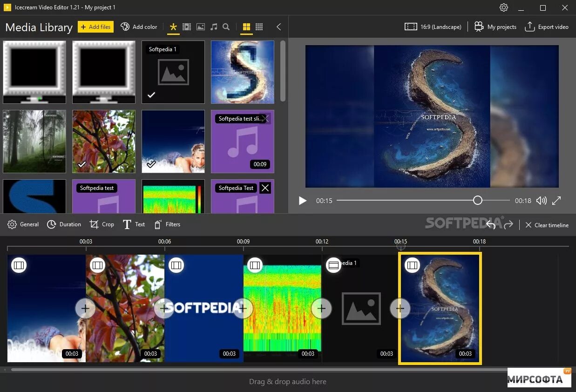This screenshot has height=392, width=576.
Task: Open the 16:9 (Landscape) aspect ratio selector
Action: (x=433, y=27)
